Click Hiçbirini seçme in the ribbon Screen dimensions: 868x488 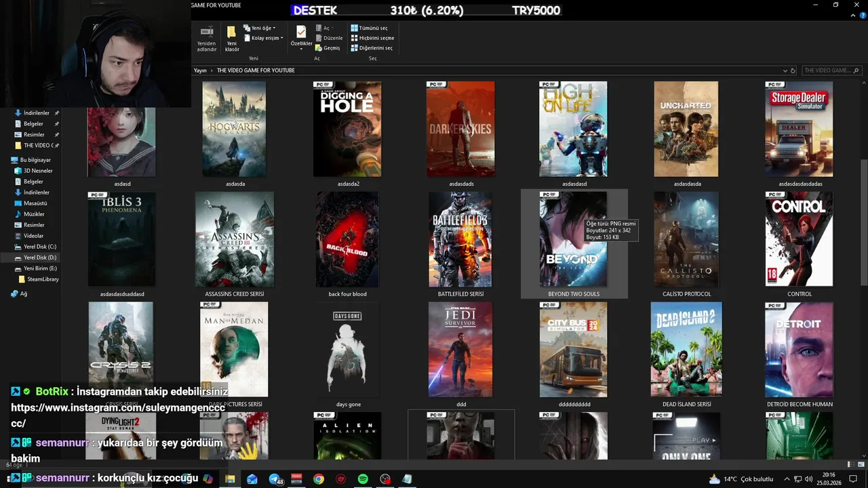[372, 38]
